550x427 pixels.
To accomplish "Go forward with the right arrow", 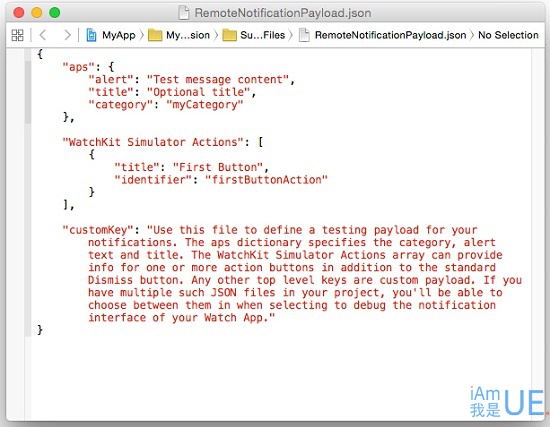I will 67,35.
